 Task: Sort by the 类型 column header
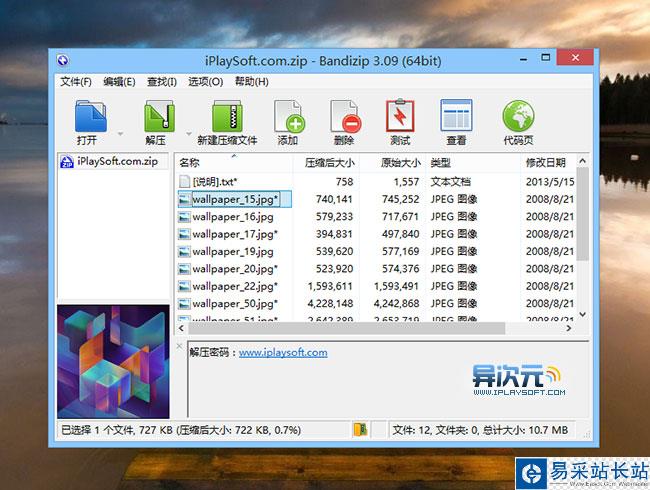[x=473, y=163]
